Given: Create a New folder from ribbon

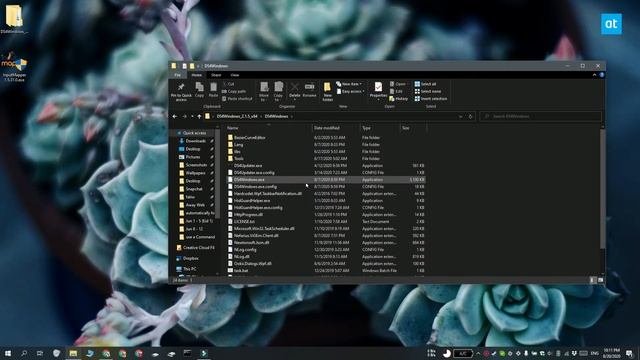Looking at the screenshot, I should [x=327, y=91].
